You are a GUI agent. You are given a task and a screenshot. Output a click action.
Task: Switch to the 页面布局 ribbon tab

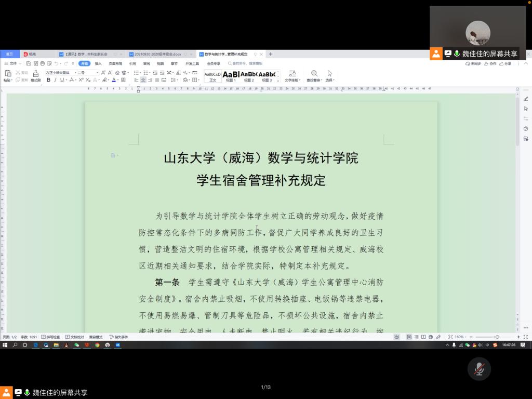point(115,63)
